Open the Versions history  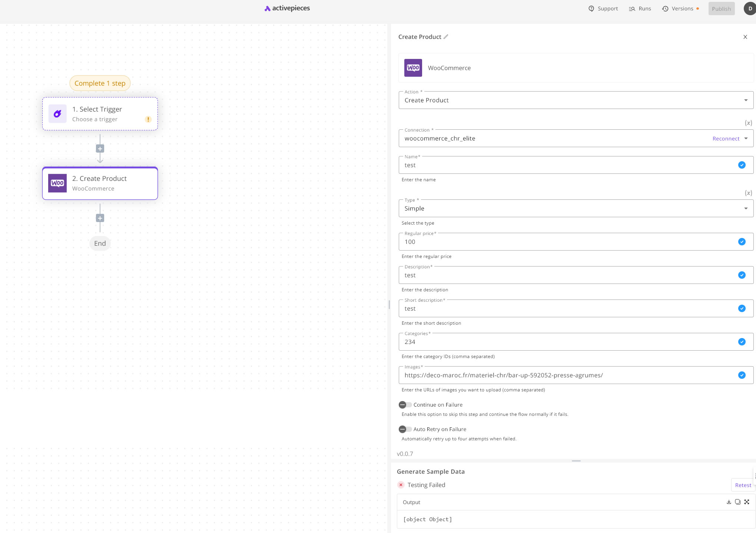[x=677, y=9]
